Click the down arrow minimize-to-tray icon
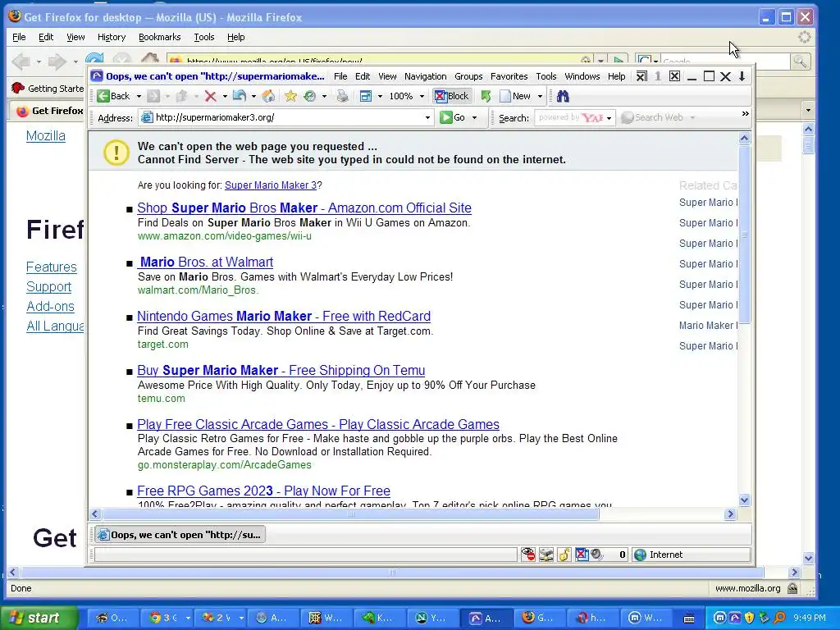 (x=742, y=76)
